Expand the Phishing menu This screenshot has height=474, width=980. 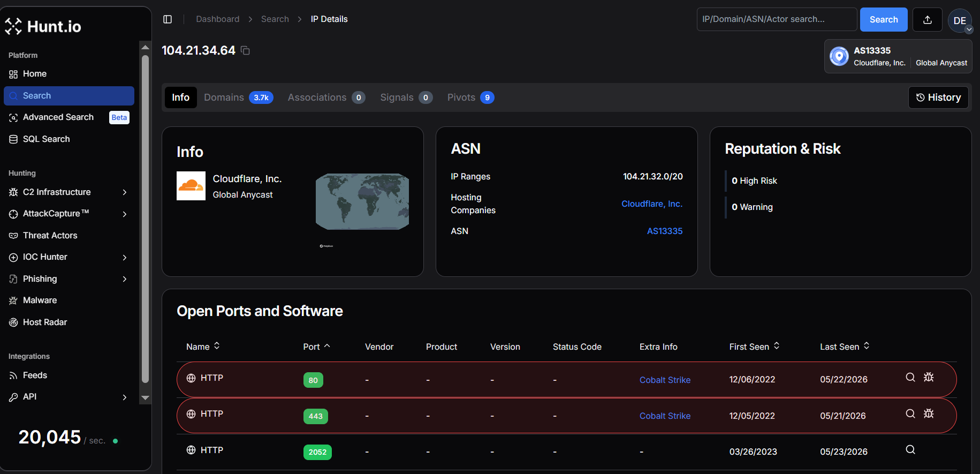(x=69, y=279)
